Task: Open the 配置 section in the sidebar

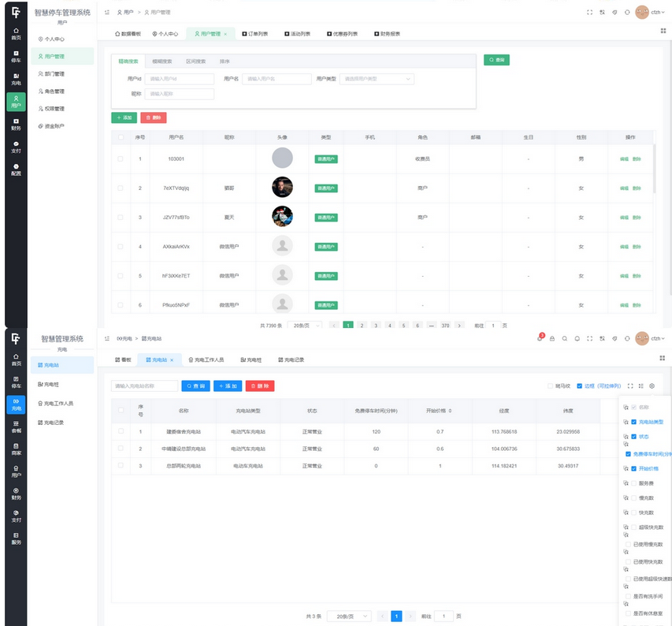Action: click(x=16, y=168)
